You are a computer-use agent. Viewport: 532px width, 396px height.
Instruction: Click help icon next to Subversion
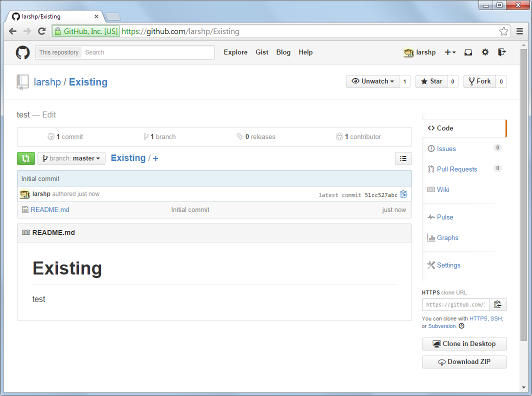pyautogui.click(x=461, y=326)
